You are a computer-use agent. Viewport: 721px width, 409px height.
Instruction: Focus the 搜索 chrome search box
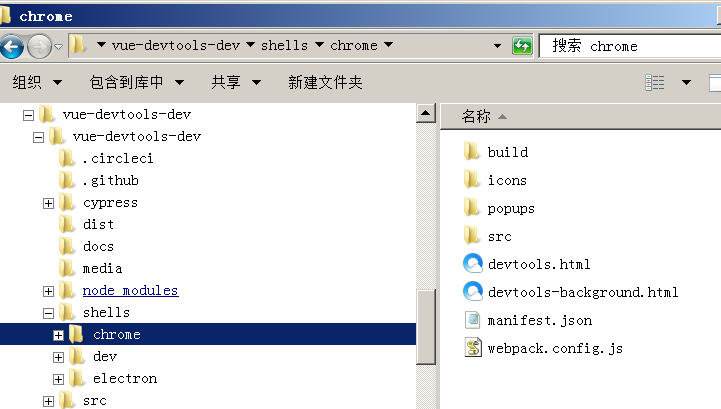pyautogui.click(x=629, y=46)
